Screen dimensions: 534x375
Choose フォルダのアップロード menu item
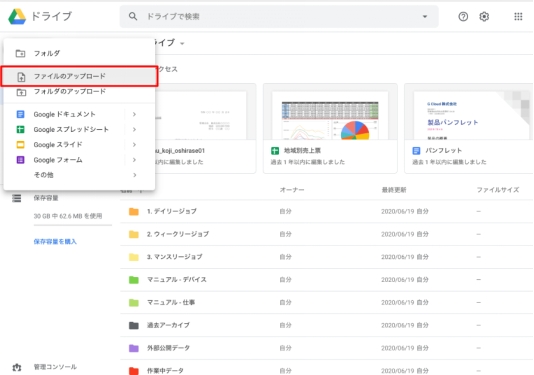click(79, 92)
